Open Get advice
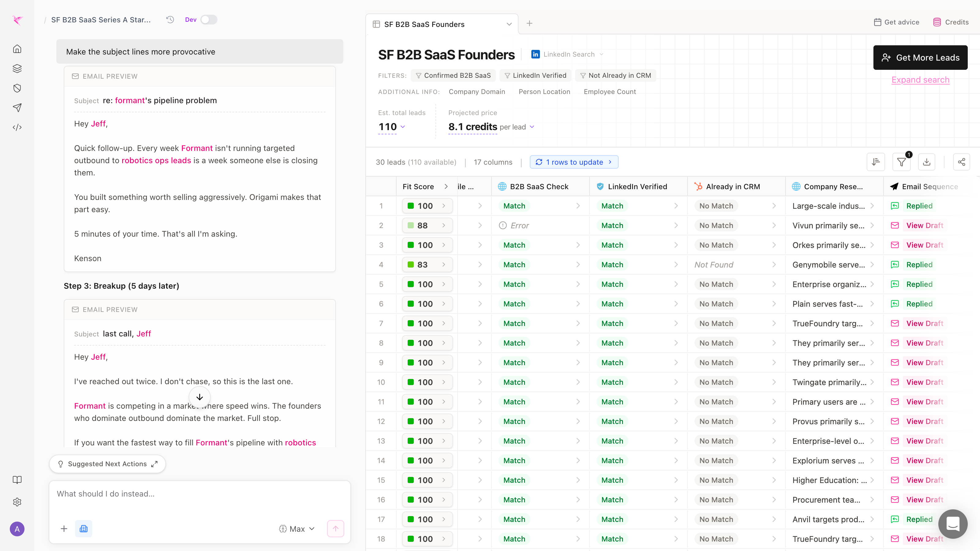 (897, 22)
